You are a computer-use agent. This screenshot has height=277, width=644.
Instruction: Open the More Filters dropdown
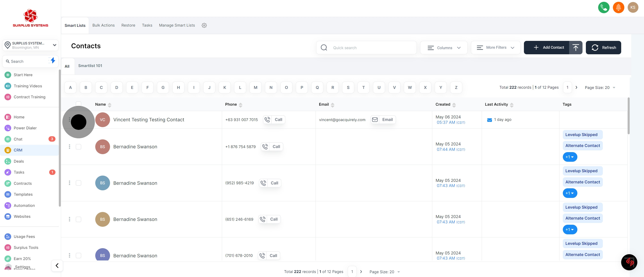pyautogui.click(x=495, y=47)
